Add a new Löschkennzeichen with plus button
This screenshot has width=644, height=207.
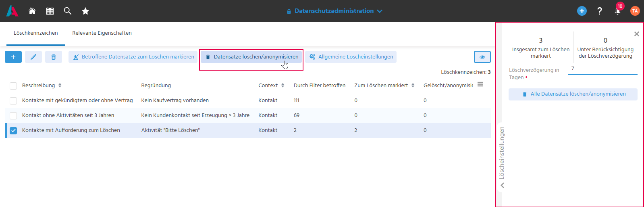point(13,57)
